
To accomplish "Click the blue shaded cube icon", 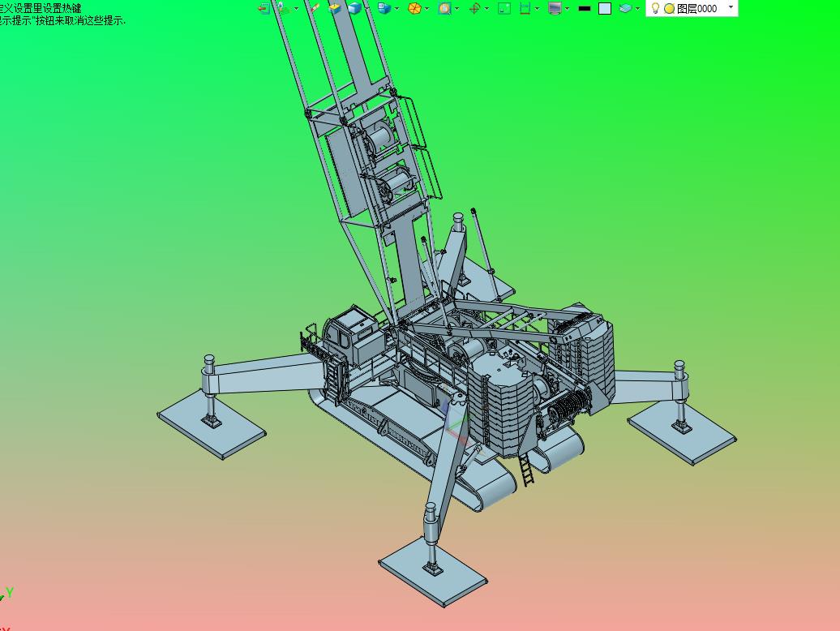I will tap(354, 8).
